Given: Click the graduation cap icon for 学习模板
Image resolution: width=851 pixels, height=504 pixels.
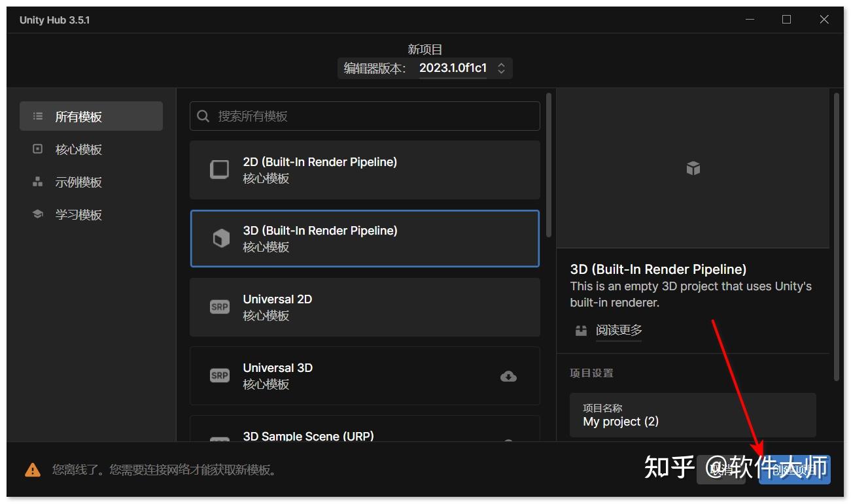Looking at the screenshot, I should point(37,214).
